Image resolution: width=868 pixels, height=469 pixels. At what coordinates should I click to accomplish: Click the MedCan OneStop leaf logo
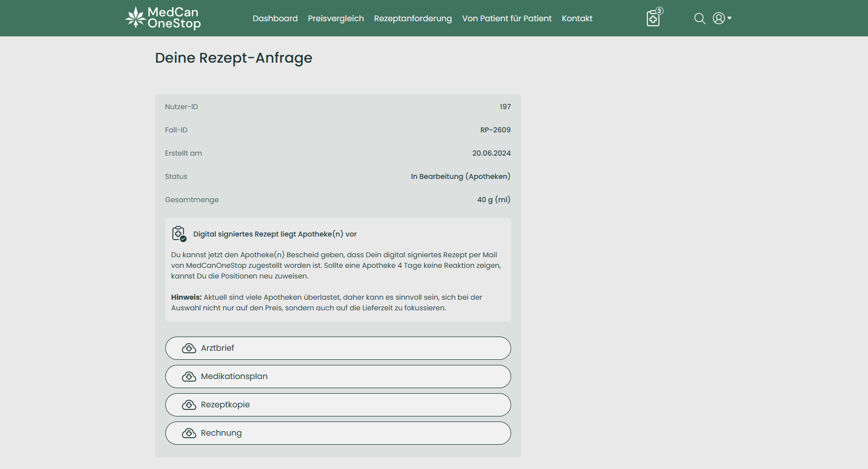pos(135,17)
